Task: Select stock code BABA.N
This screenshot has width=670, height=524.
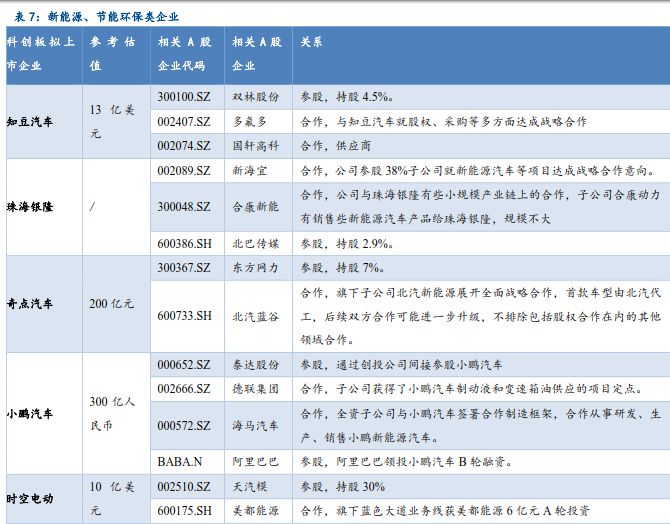Action: (x=180, y=462)
